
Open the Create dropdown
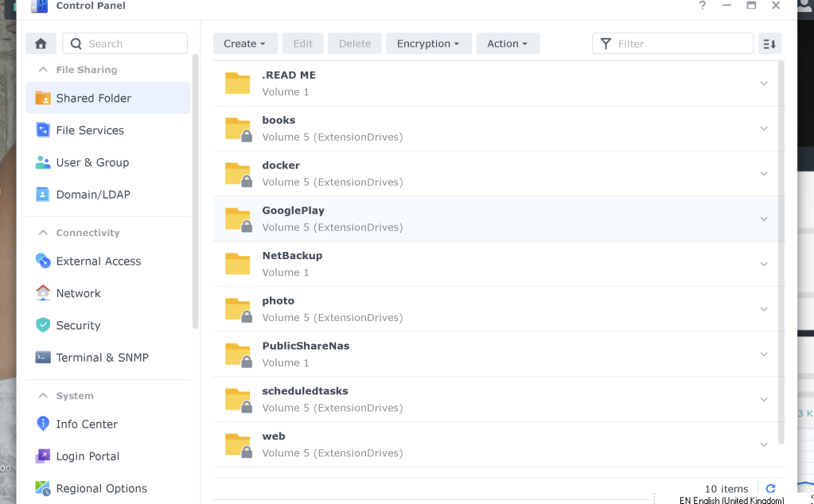pos(245,44)
